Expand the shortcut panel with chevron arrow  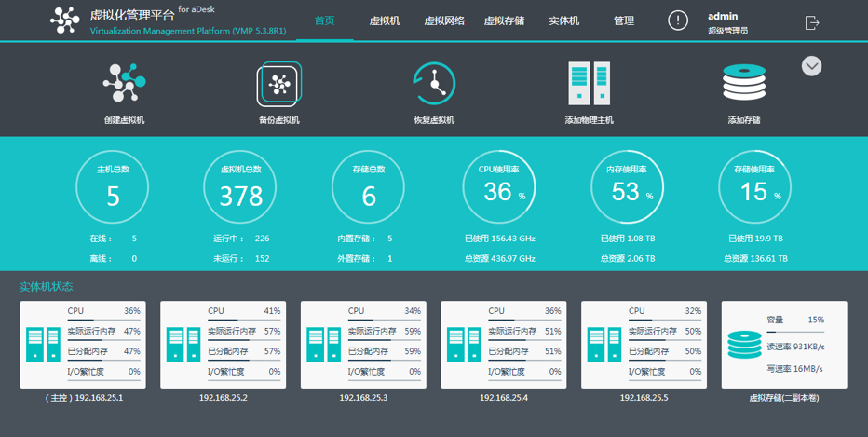click(811, 66)
